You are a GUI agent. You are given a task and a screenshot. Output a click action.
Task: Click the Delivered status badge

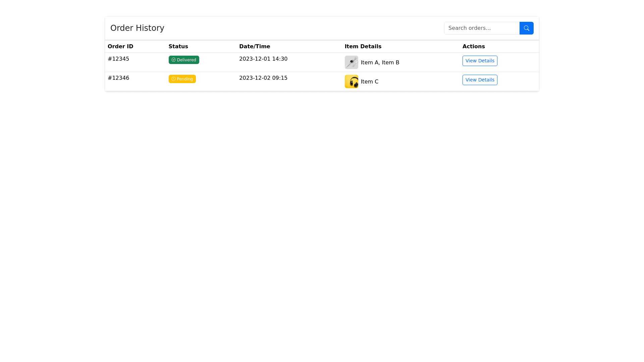[184, 60]
